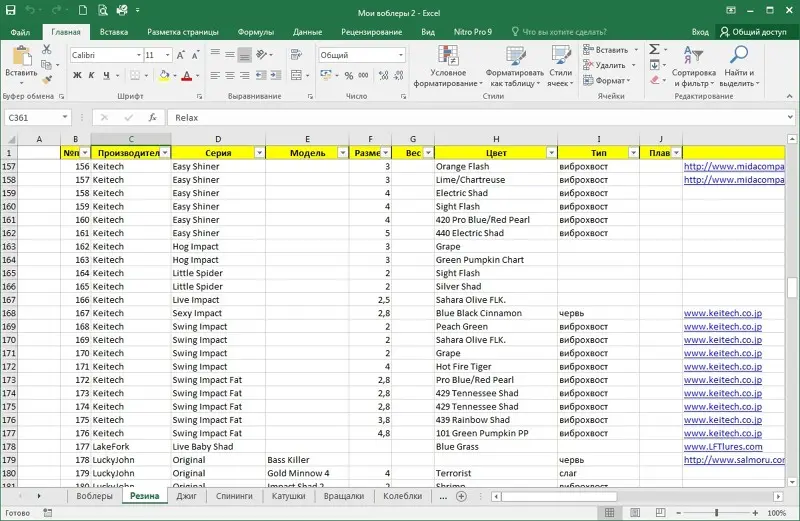Open the Воблеры sheet tab
This screenshot has height=521, width=800.
[94, 496]
